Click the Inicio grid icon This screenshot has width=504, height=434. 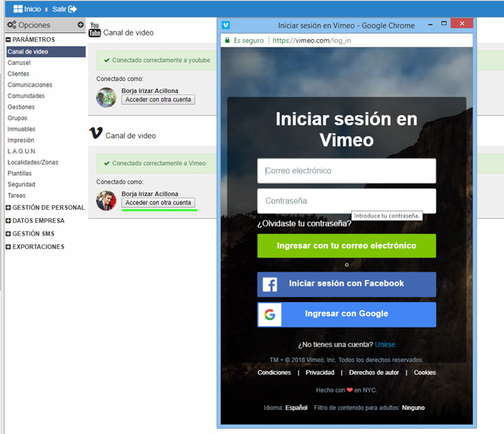[17, 9]
